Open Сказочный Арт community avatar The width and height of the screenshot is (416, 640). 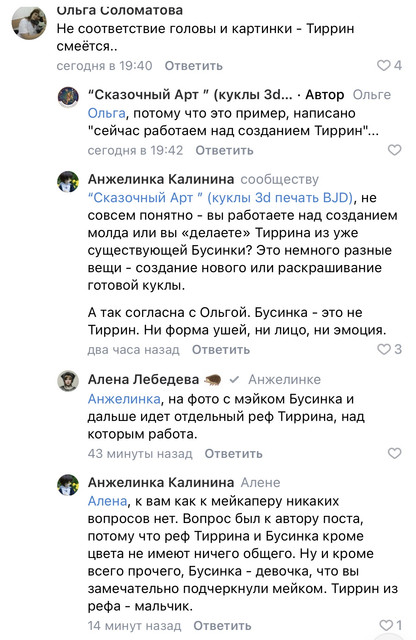click(68, 97)
